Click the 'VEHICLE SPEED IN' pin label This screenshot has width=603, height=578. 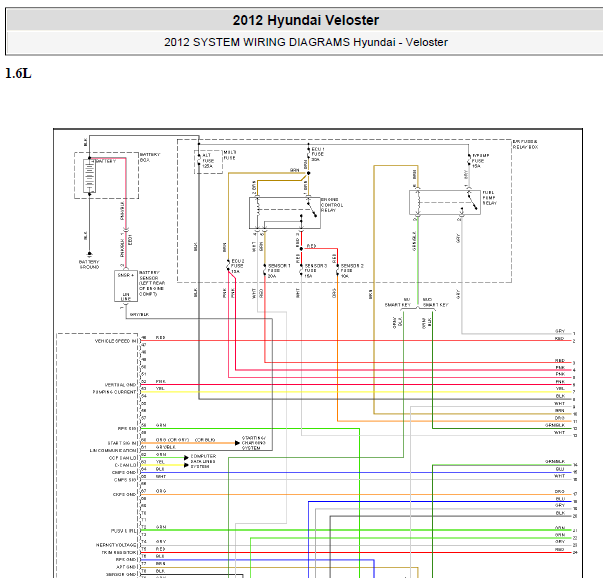pos(115,341)
